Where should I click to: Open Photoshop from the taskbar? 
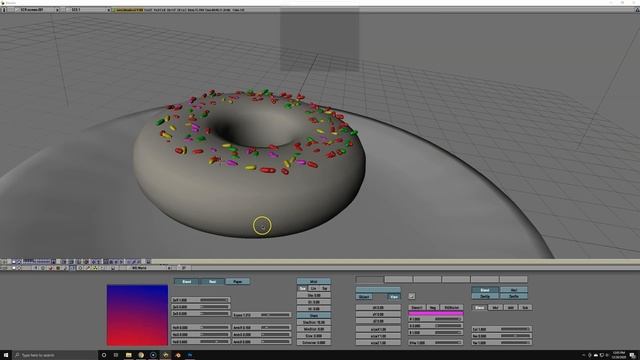(x=190, y=355)
